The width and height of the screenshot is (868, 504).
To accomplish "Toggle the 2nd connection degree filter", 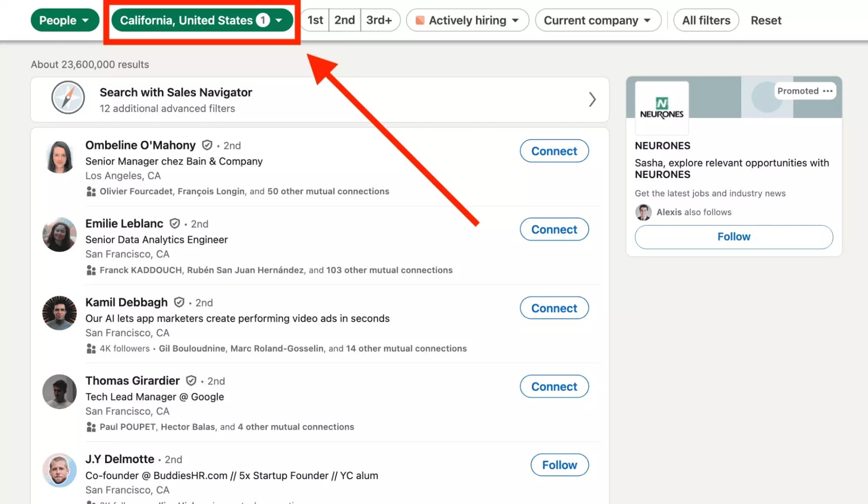I will tap(344, 20).
